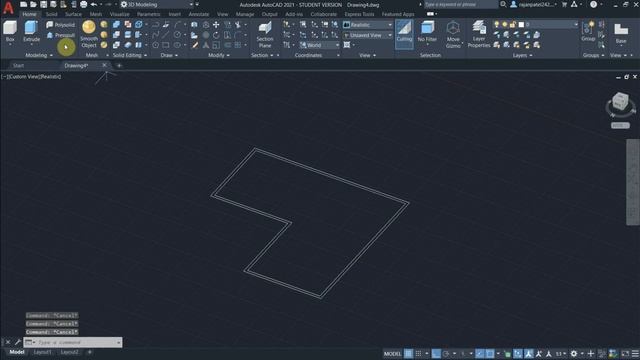
Task: Switch to the Surface ribbon tab
Action: coord(73,14)
